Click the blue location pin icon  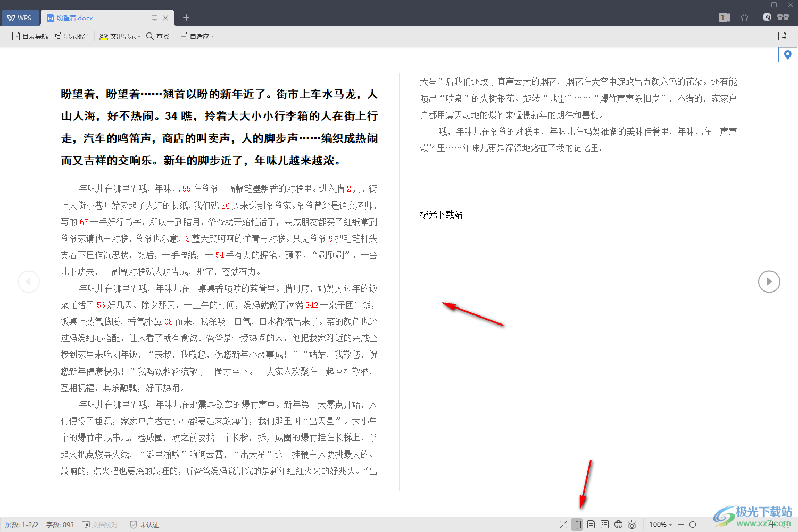coord(788,54)
